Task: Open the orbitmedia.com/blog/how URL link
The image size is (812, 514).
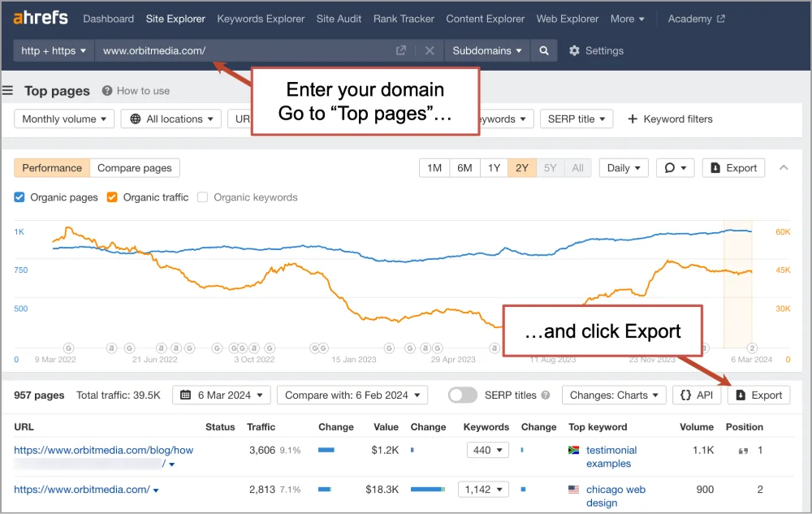Action: pos(104,450)
